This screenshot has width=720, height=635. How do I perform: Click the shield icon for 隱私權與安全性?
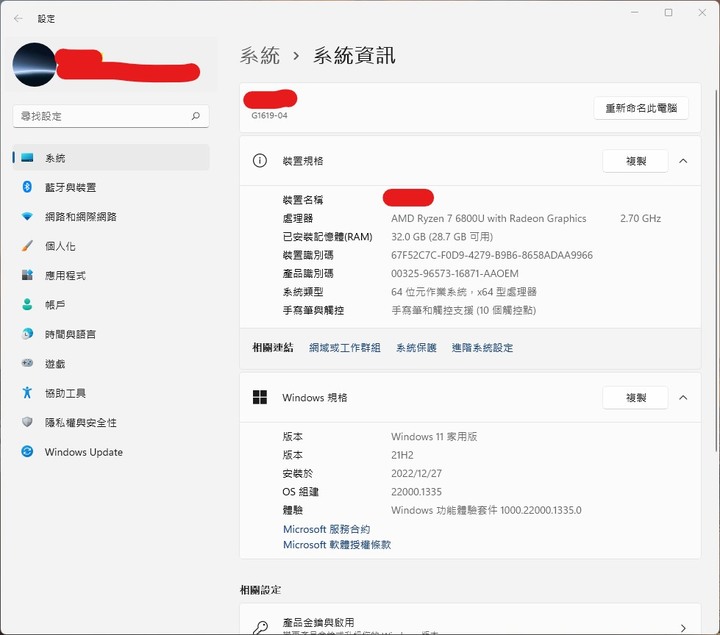click(27, 422)
